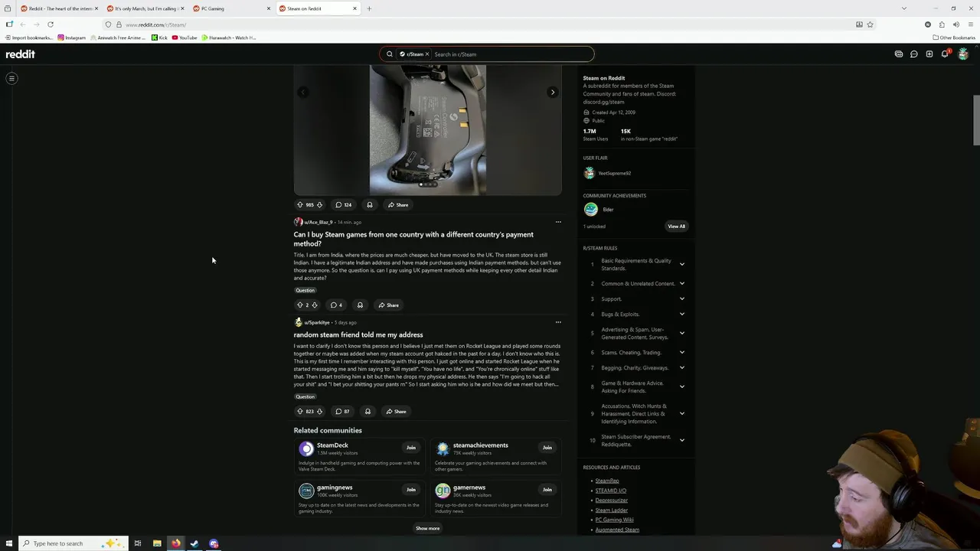The image size is (980, 551).
Task: Expand rule 1 Basic Requirements & Quality Standards
Action: 681,264
